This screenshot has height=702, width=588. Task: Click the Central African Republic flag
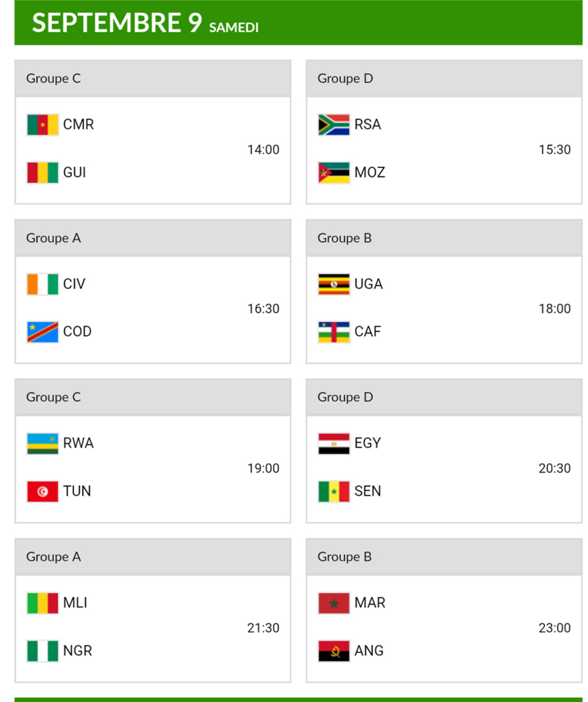pos(334,332)
